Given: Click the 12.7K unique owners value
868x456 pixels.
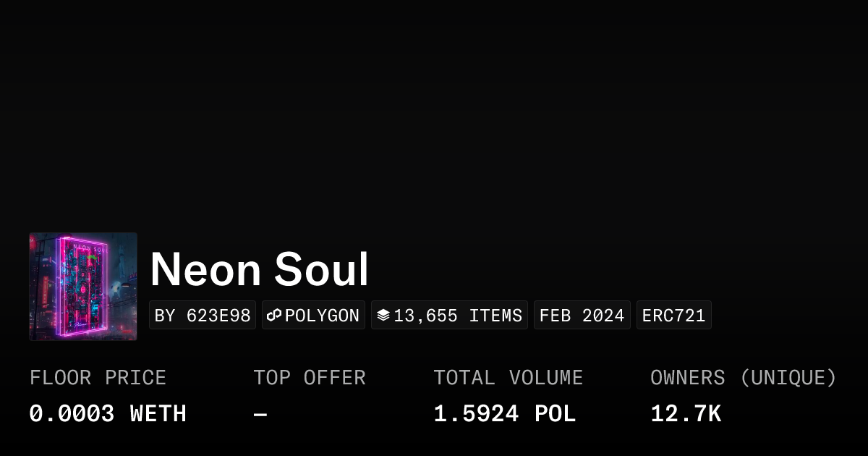Looking at the screenshot, I should tap(685, 414).
